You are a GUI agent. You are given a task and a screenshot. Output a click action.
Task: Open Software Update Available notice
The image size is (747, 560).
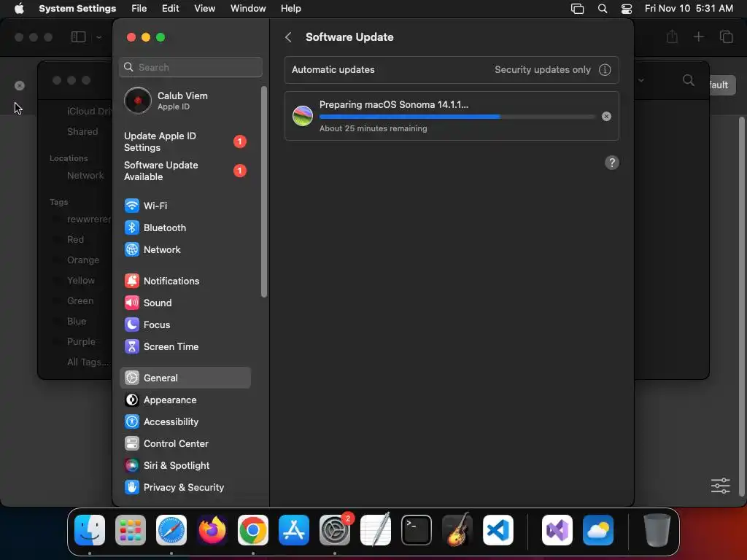[x=185, y=171]
